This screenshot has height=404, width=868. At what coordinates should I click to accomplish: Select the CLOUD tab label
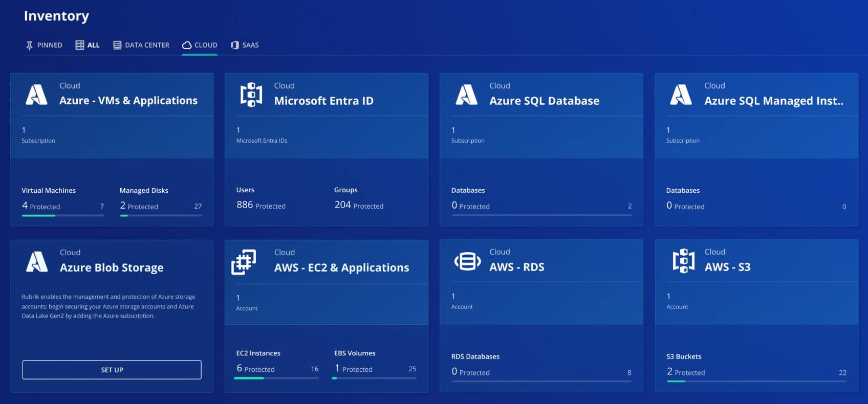(206, 45)
